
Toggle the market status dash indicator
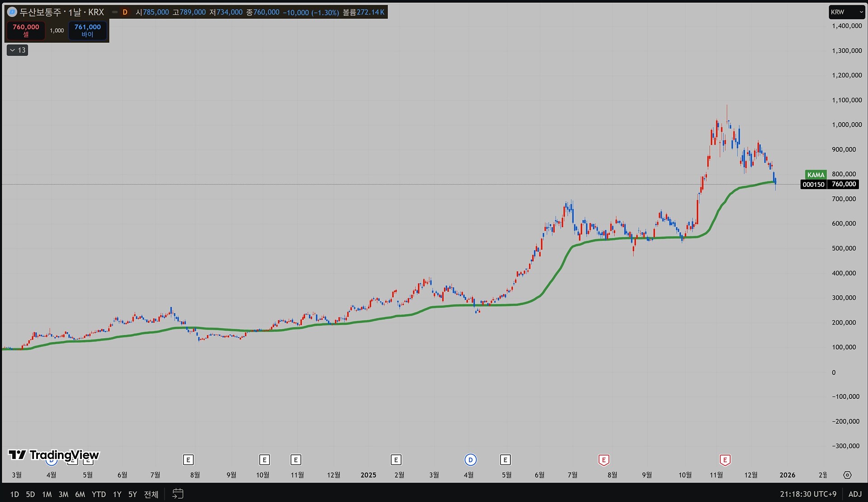click(x=115, y=12)
